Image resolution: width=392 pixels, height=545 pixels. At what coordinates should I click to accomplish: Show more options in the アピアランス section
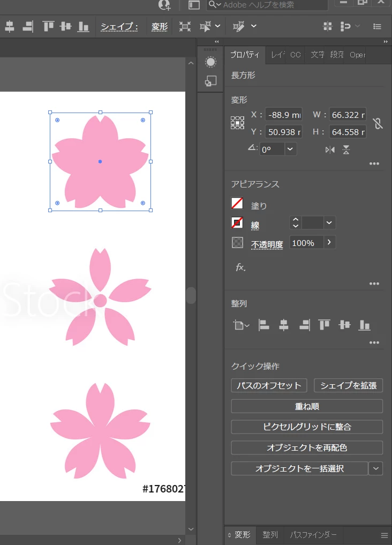click(x=374, y=283)
